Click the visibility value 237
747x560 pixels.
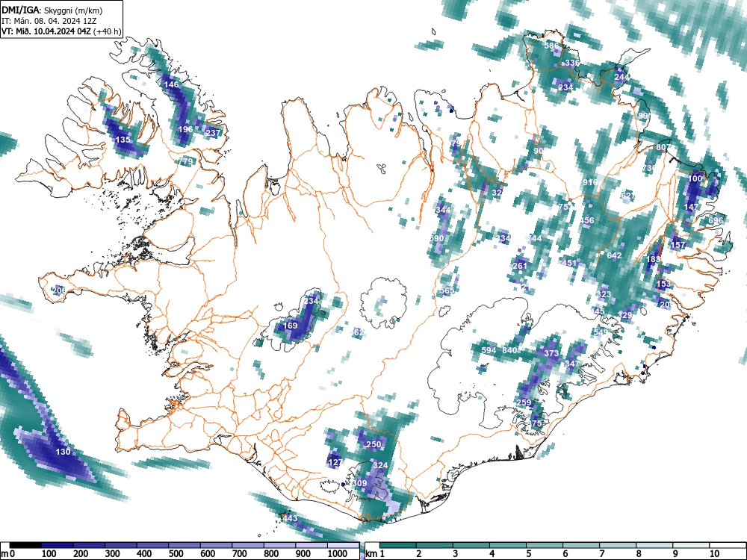[x=213, y=134]
